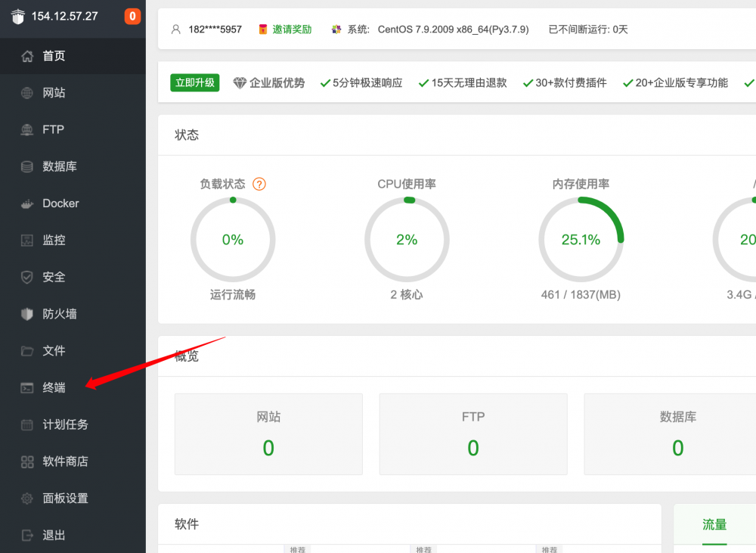Viewport: 756px width, 553px height.
Task: Click the firewall icon beside 防火墙
Action: pyautogui.click(x=27, y=314)
